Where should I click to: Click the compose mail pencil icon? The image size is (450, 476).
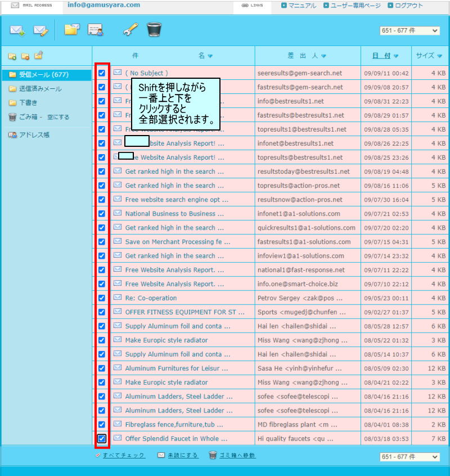point(41,30)
